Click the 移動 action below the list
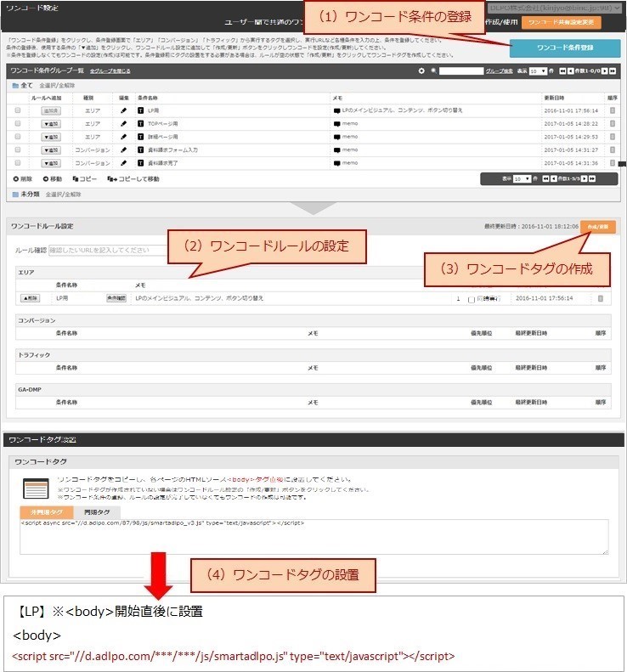 (53, 178)
